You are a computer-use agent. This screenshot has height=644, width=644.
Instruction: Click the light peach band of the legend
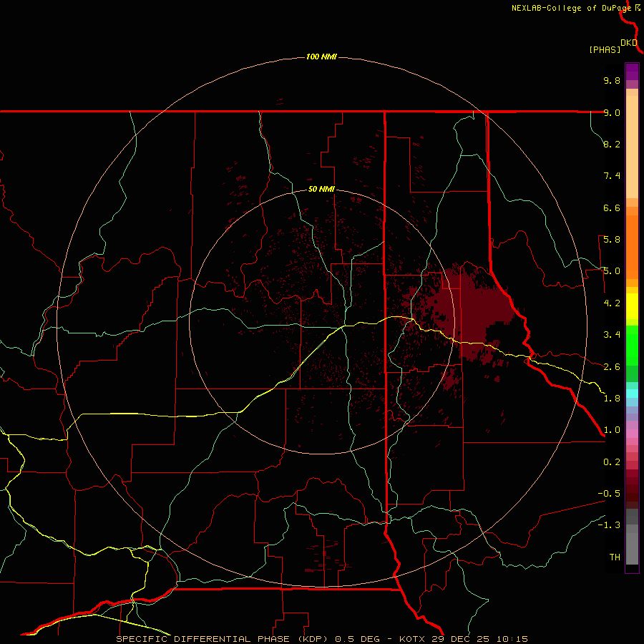tap(632, 147)
